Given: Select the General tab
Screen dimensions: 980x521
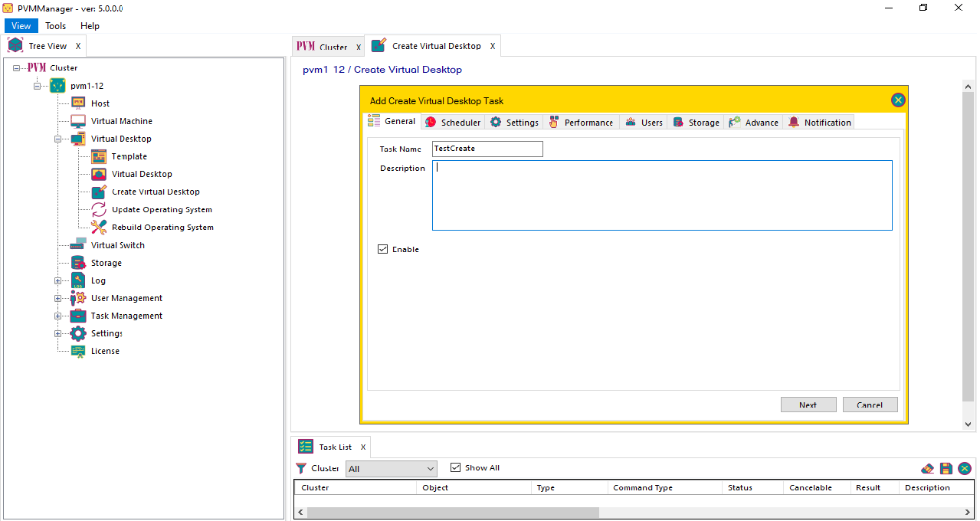Looking at the screenshot, I should [x=392, y=121].
